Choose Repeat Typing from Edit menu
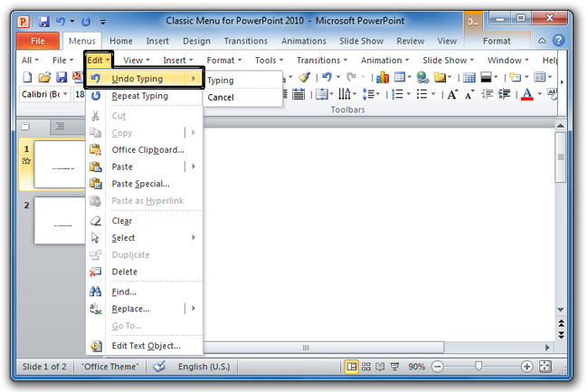This screenshot has width=588, height=392. click(x=145, y=96)
